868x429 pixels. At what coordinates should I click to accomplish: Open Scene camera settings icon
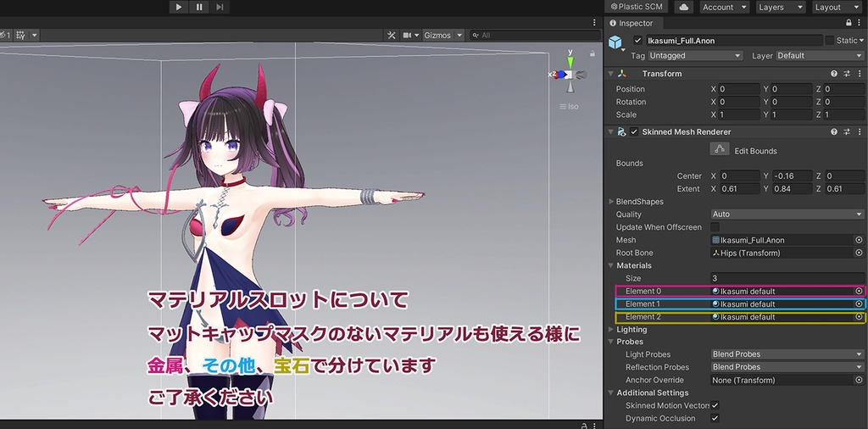[x=409, y=35]
